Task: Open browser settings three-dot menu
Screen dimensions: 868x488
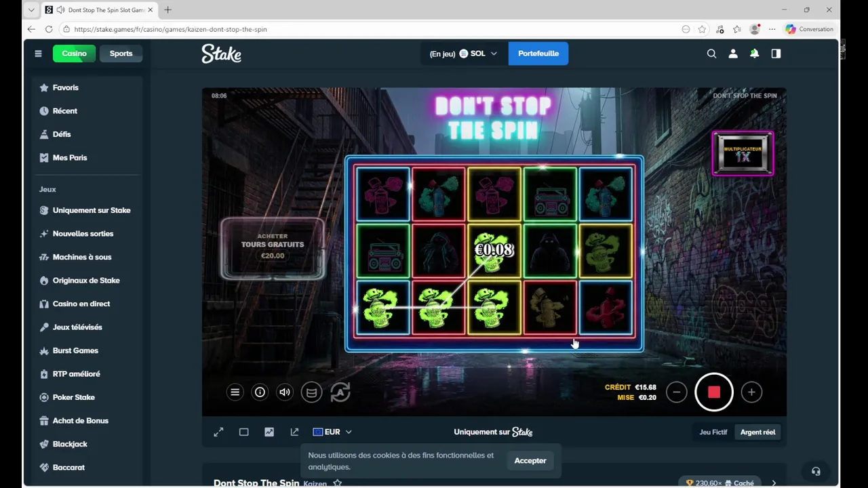Action: click(x=772, y=29)
